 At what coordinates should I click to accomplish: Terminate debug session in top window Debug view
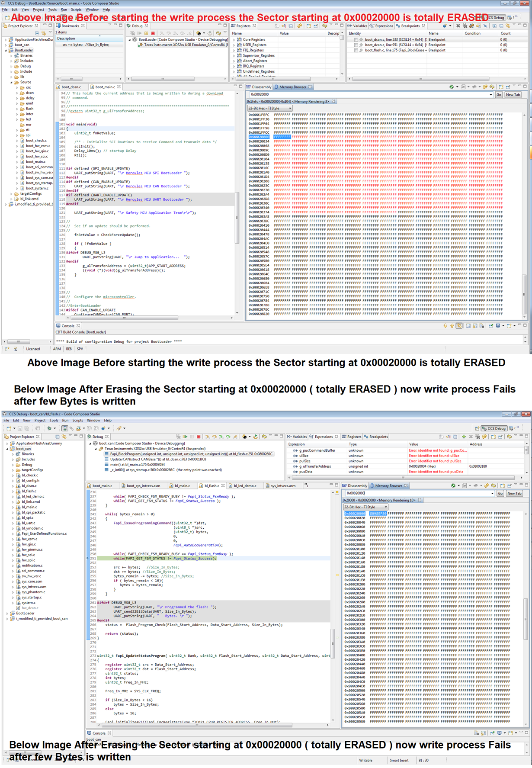point(153,33)
